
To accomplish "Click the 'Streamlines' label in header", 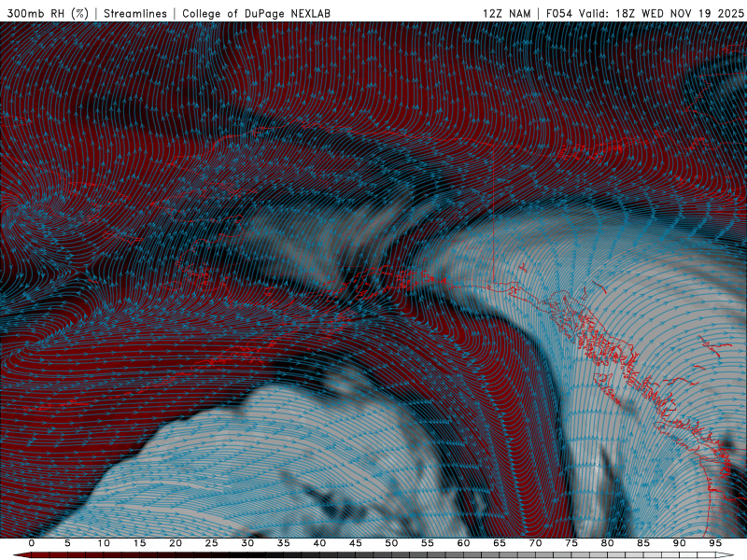I will [135, 14].
